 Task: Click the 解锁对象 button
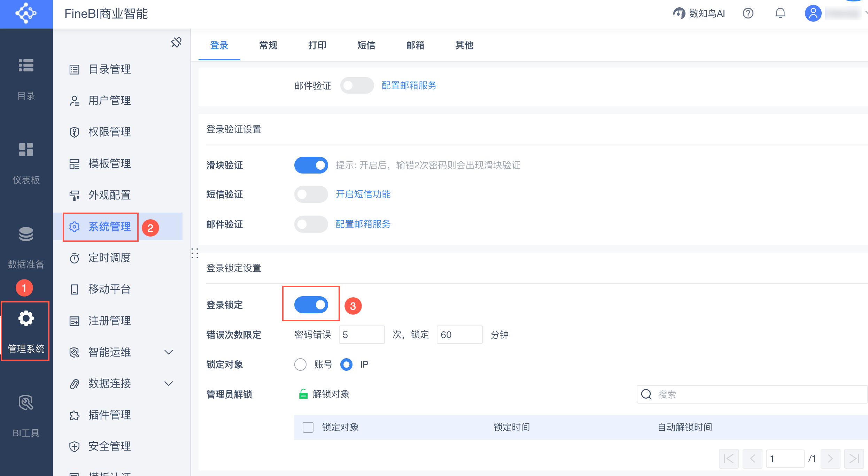[324, 394]
